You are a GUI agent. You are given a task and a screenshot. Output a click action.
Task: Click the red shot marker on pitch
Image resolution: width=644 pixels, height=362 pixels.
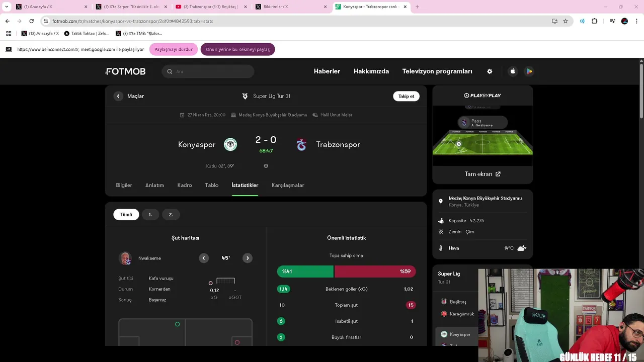point(237,342)
